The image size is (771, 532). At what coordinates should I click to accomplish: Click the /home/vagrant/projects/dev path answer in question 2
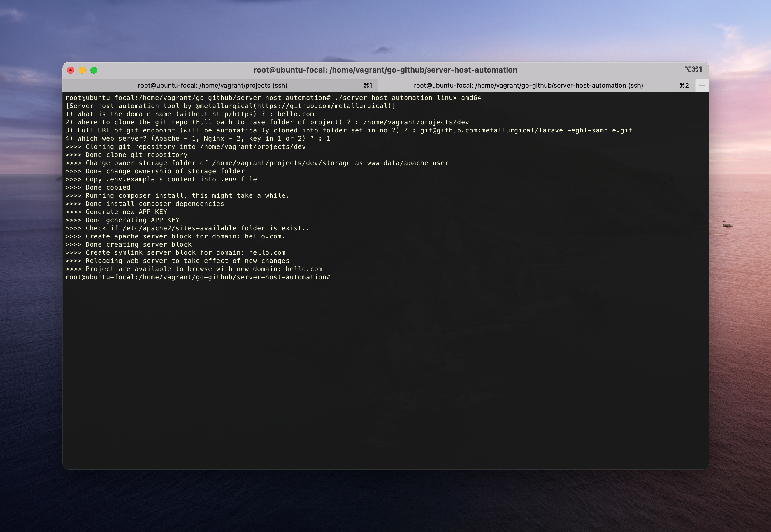tap(416, 122)
